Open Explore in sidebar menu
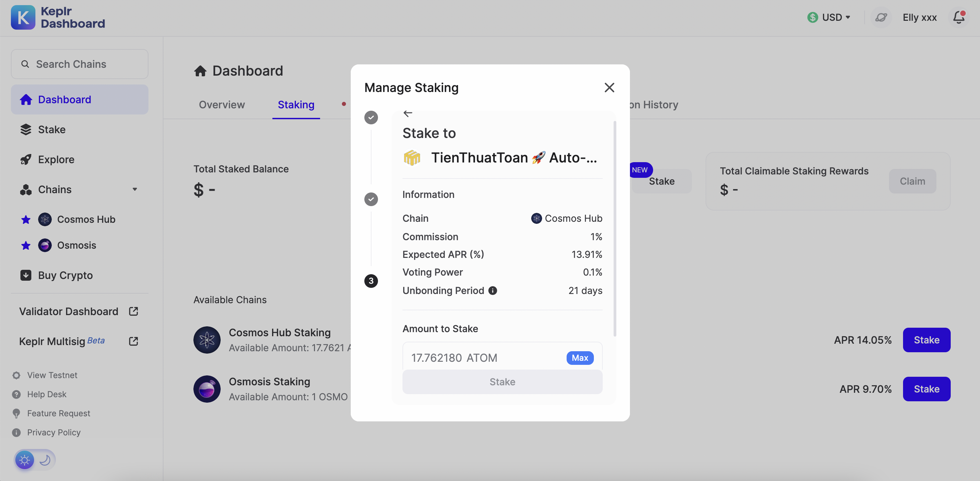Screen dimensions: 980x481 tap(80, 159)
